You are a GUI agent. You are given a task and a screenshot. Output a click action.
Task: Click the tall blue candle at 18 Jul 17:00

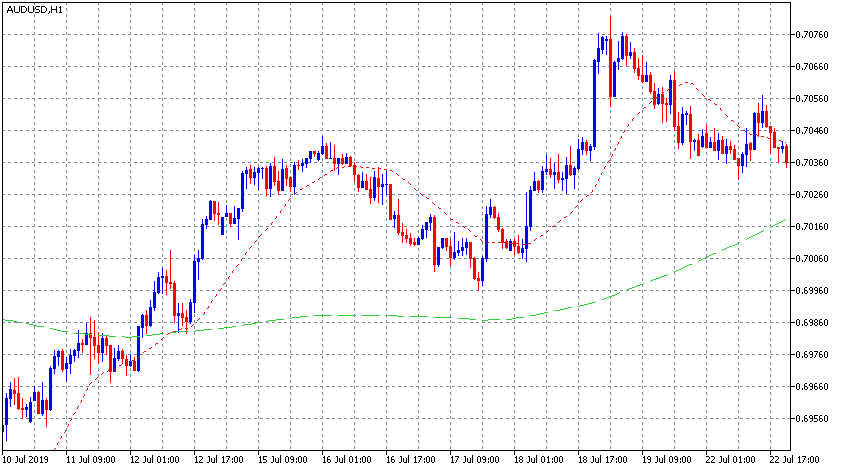[x=595, y=103]
